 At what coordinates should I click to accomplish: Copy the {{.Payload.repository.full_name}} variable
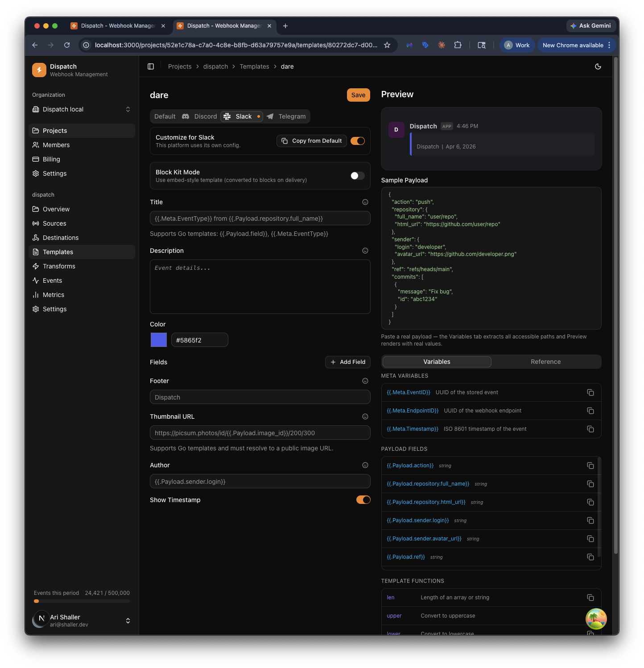[x=590, y=484]
